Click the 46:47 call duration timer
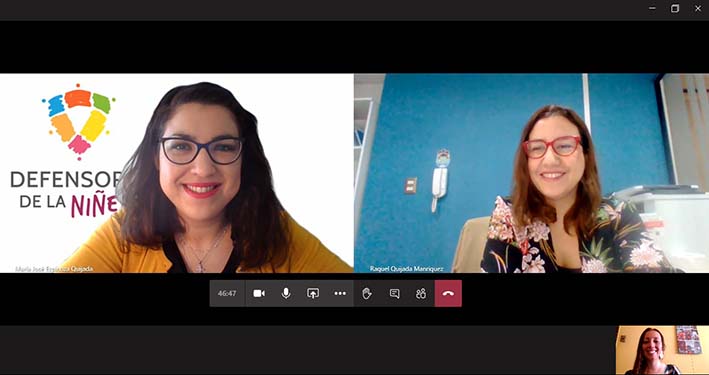 227,294
